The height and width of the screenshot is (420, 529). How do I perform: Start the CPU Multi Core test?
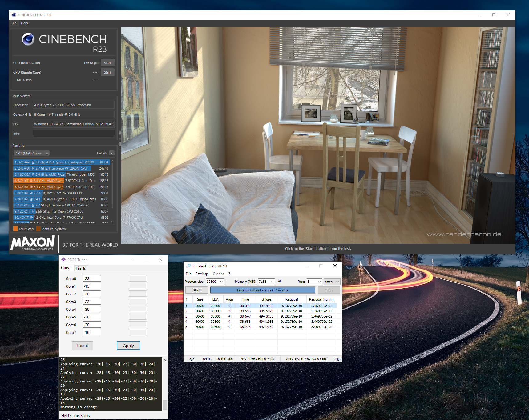point(107,63)
